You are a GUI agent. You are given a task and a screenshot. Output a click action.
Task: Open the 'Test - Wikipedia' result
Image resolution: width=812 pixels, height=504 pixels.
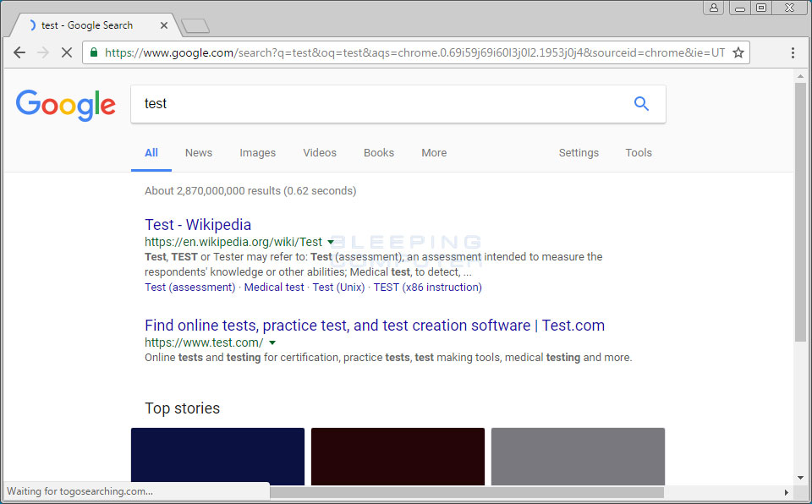point(198,225)
